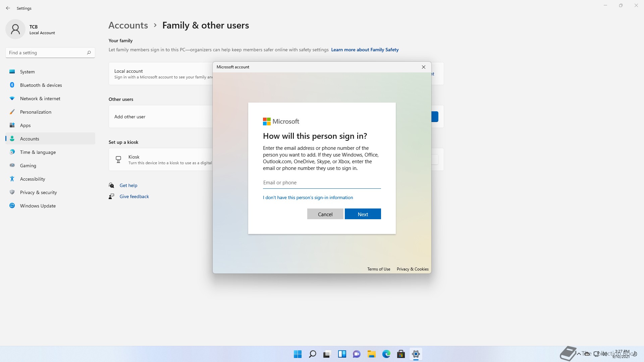The image size is (644, 362).
Task: Open the Give feedback link
Action: tap(134, 196)
